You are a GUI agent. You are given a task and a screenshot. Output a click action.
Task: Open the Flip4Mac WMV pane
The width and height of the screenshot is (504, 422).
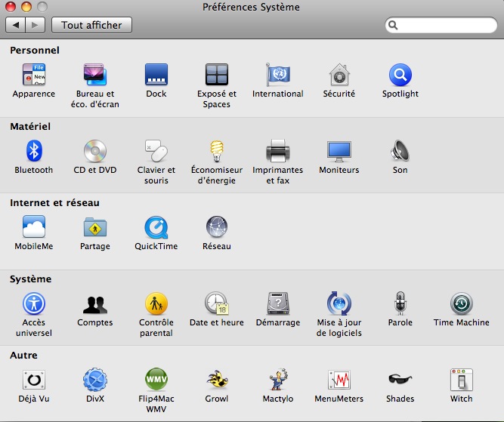[156, 380]
